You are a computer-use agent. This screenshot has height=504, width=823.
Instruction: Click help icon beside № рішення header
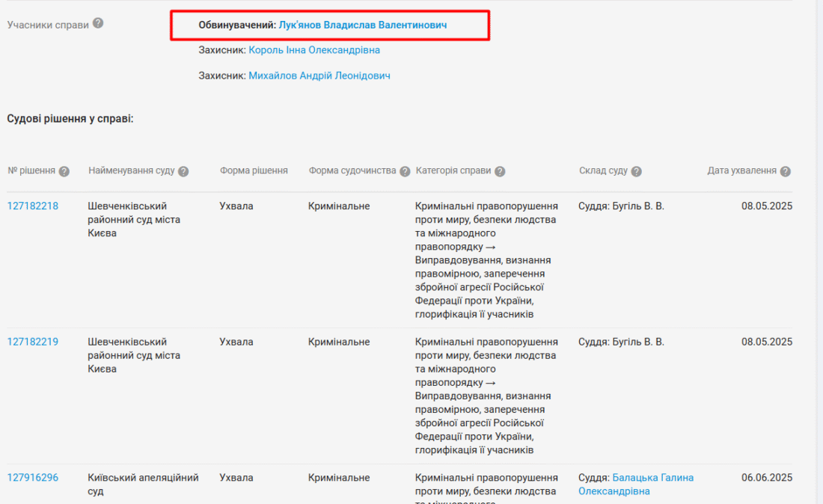(x=64, y=171)
